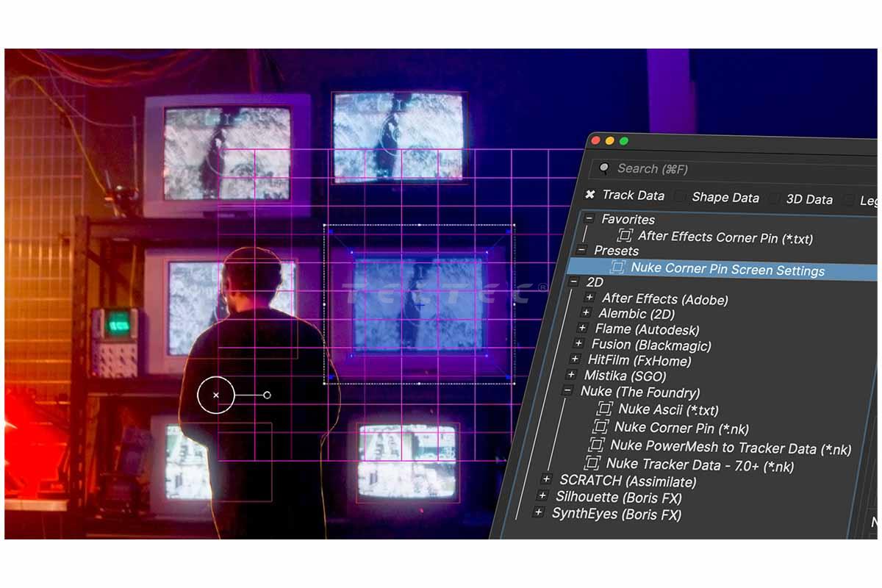The image size is (882, 588).
Task: Click the small handle right of the tracker circle
Action: [267, 395]
